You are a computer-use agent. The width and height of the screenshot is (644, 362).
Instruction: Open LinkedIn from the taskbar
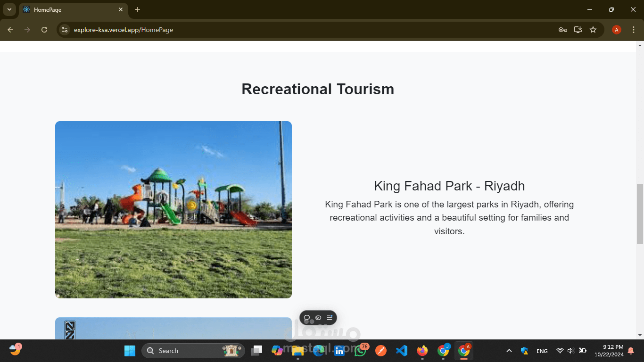click(x=339, y=351)
